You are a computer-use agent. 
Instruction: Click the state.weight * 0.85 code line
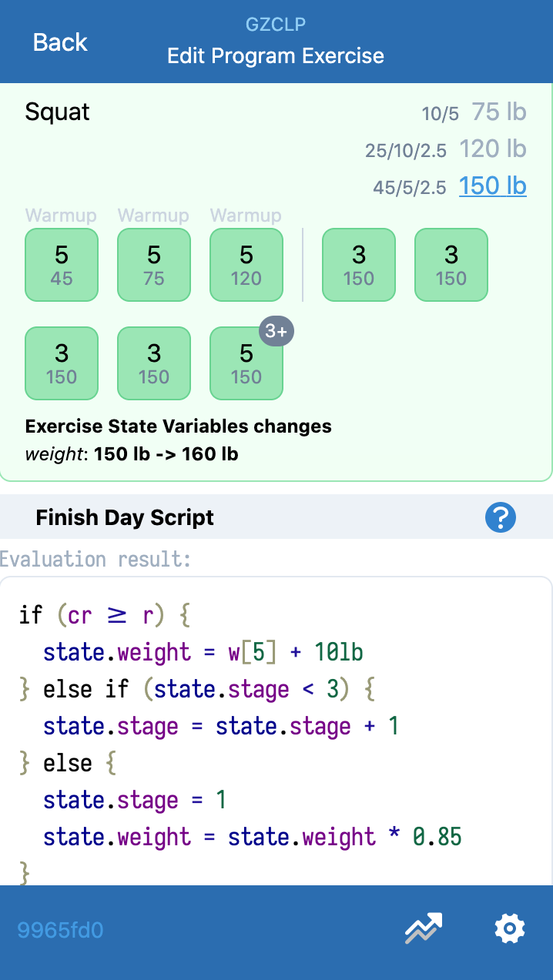[253, 837]
